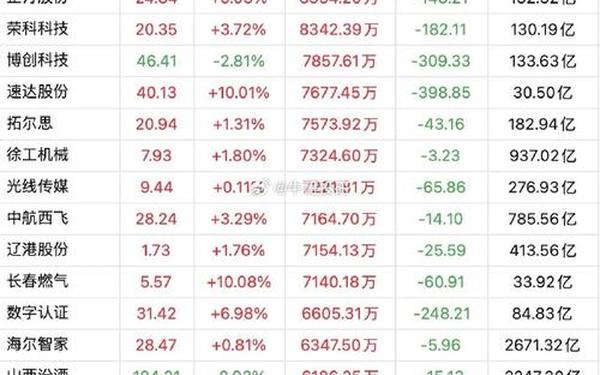600x375 pixels.
Task: Click price 46.41 for 博创科技
Action: tap(157, 61)
